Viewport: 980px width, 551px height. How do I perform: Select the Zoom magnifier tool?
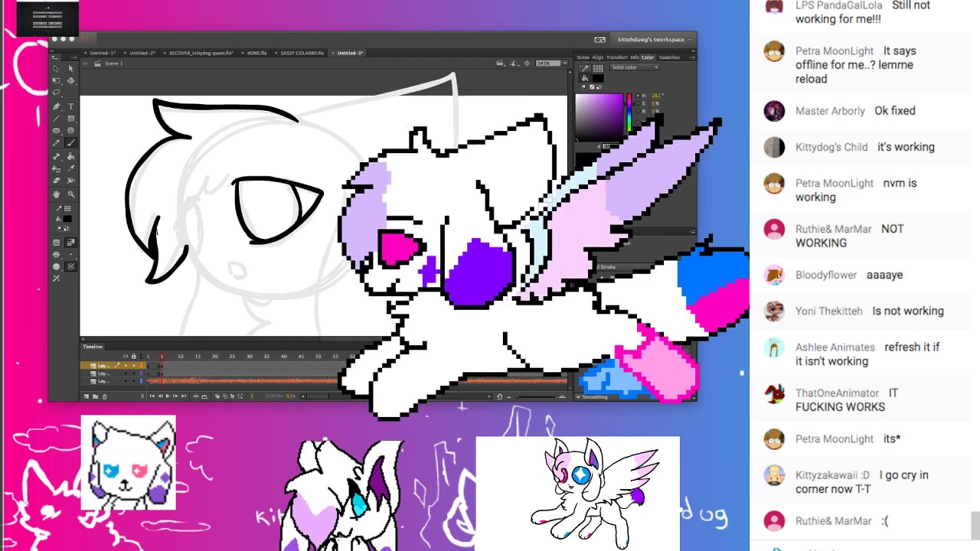(x=70, y=194)
